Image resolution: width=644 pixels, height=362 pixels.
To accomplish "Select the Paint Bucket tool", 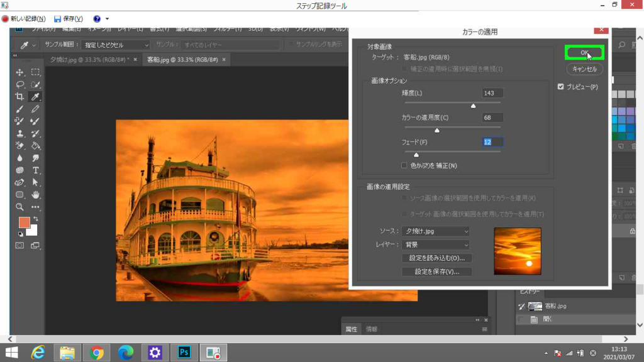I will [x=35, y=146].
